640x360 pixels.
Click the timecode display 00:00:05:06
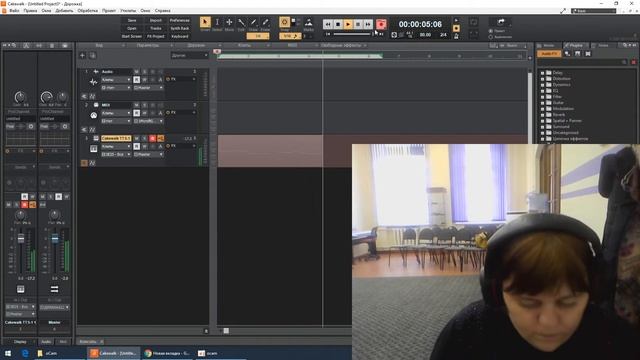click(x=420, y=24)
